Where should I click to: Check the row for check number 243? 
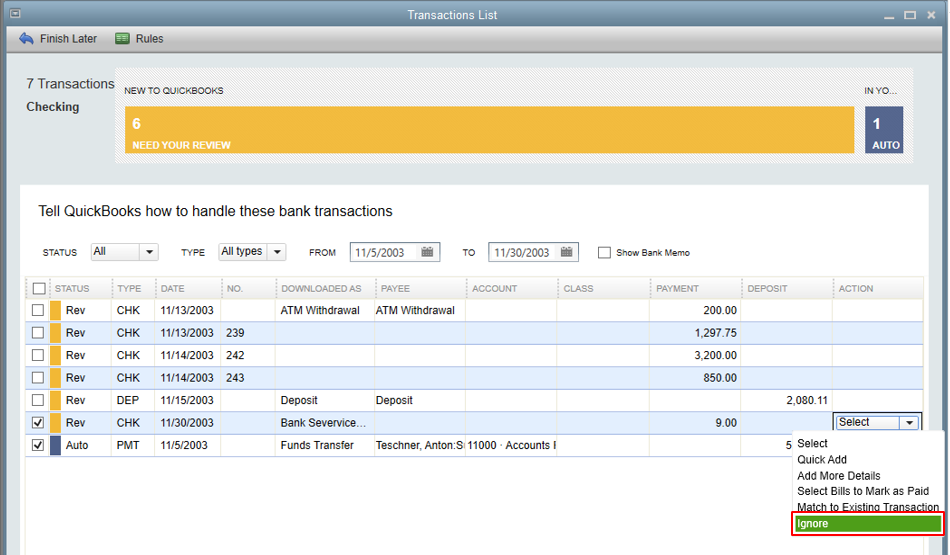(x=38, y=377)
